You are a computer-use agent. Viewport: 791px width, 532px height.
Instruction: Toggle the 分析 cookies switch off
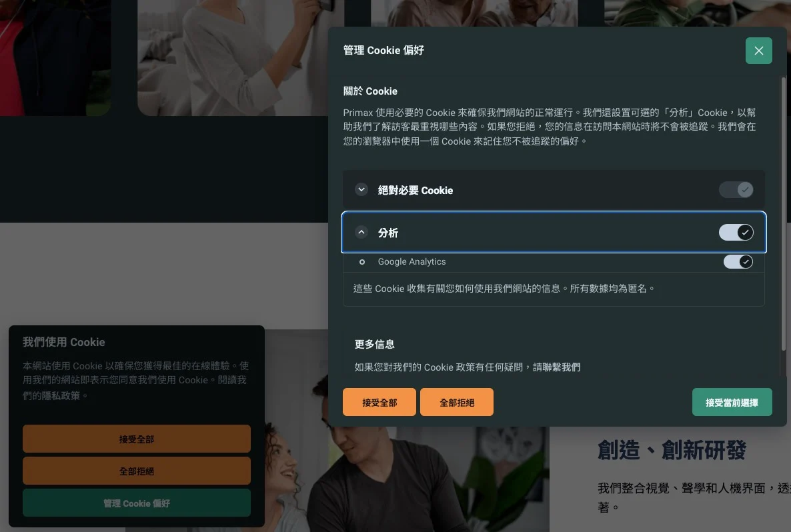pyautogui.click(x=736, y=233)
